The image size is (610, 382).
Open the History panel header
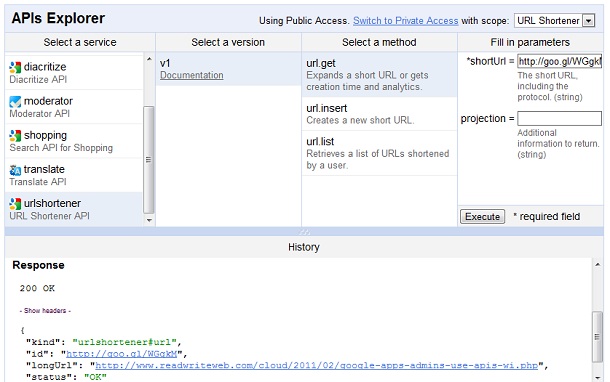304,247
